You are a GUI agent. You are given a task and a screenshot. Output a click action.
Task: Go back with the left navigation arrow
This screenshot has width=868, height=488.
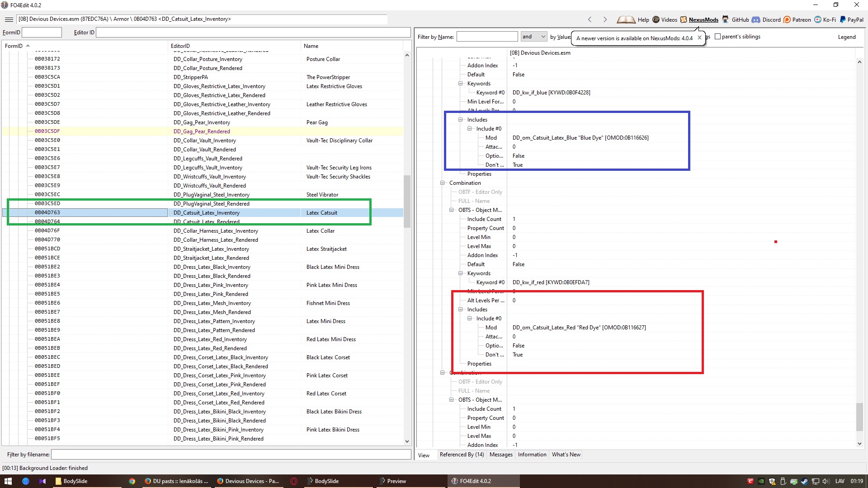pyautogui.click(x=590, y=19)
